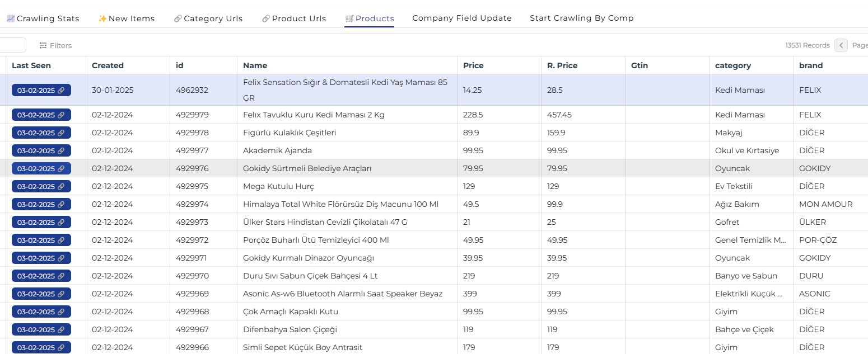This screenshot has height=354, width=868.
Task: Open Last Seen badge for Akademik Ajanda
Action: (41, 150)
